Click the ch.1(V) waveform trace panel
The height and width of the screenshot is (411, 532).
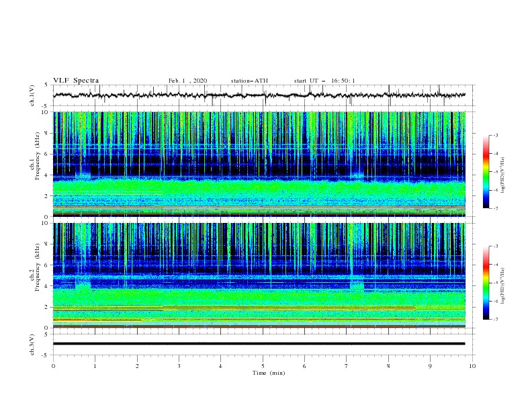coord(264,95)
